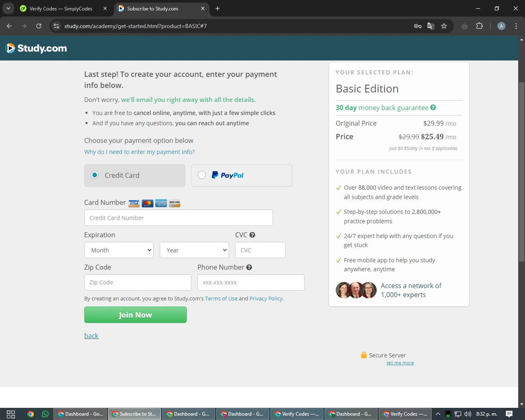Go back to the previous page

(x=9, y=26)
